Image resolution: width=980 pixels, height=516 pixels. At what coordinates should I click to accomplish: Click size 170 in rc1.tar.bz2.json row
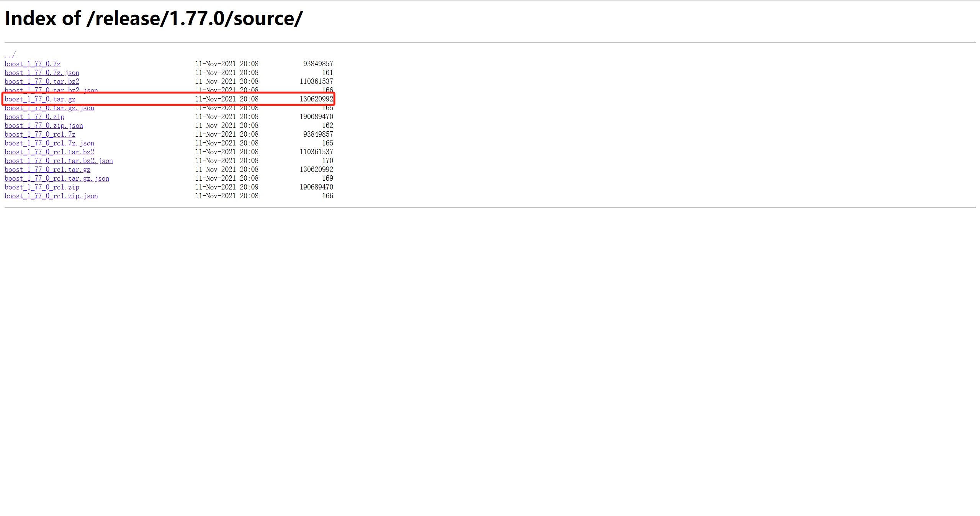pos(327,160)
